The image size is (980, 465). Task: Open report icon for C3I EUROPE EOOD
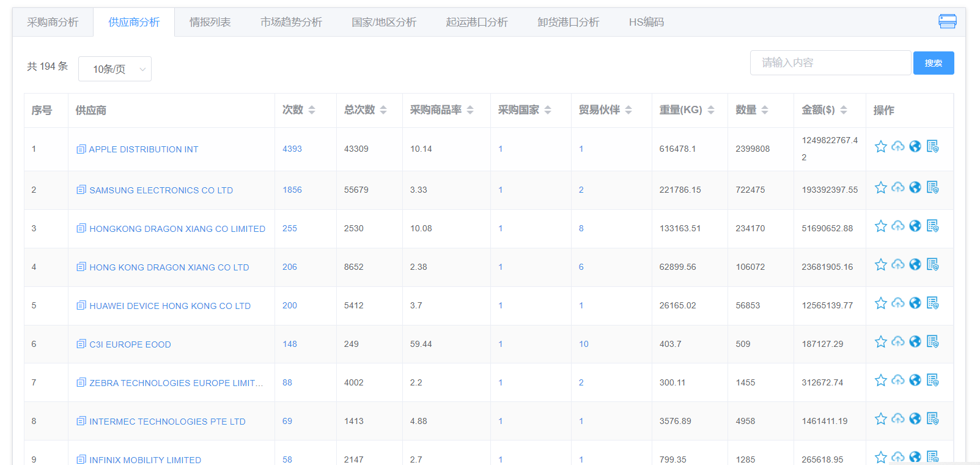pos(932,341)
